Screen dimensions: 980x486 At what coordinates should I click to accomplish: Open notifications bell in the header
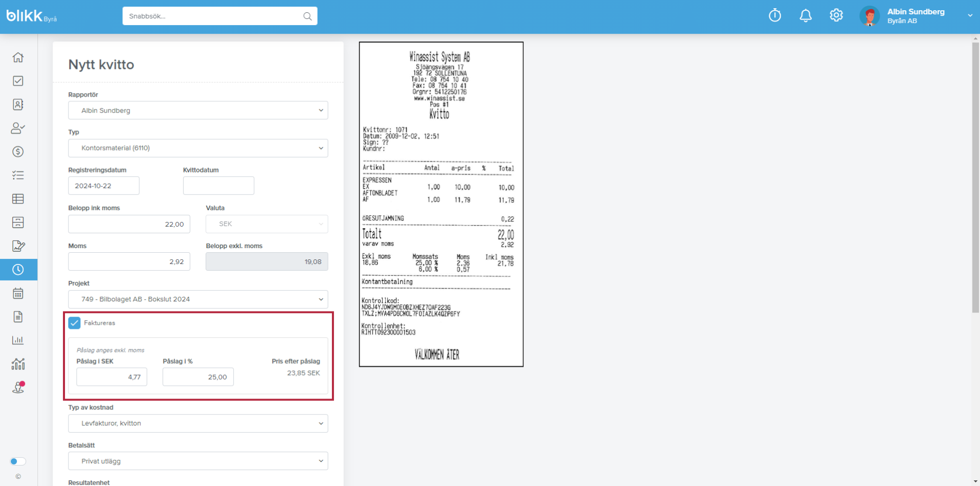point(806,15)
